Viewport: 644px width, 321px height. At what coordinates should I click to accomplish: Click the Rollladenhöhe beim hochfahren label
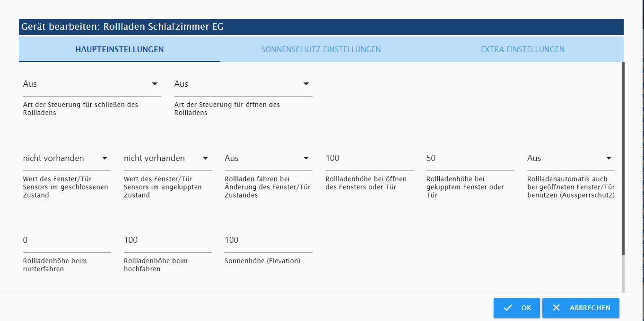tap(156, 265)
